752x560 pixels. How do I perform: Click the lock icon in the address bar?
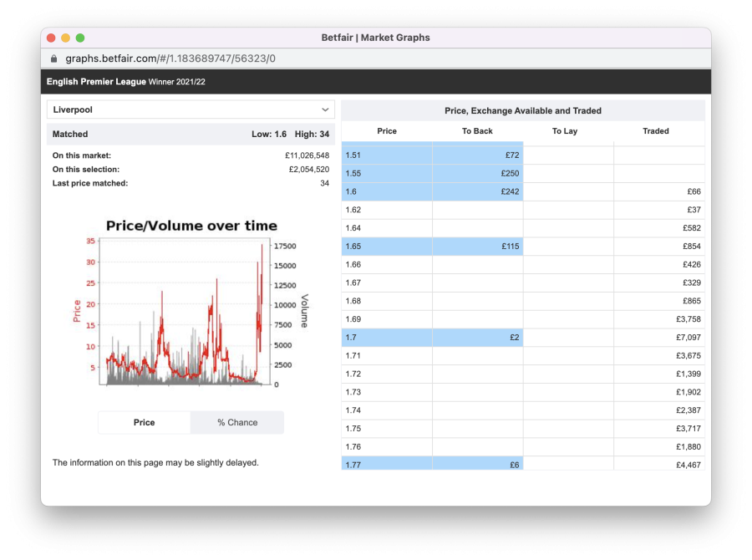(53, 59)
